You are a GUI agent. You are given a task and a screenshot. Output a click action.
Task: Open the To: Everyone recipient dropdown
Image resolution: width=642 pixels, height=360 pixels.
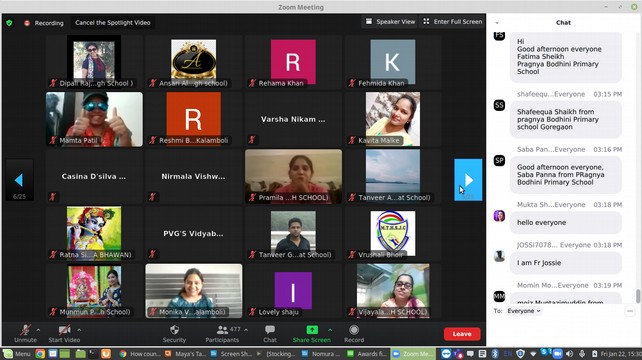524,311
